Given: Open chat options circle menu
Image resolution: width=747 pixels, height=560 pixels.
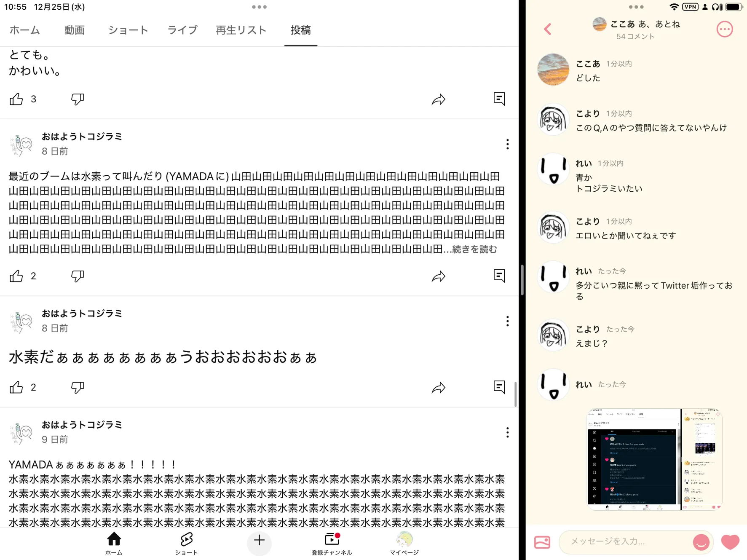Looking at the screenshot, I should [725, 29].
